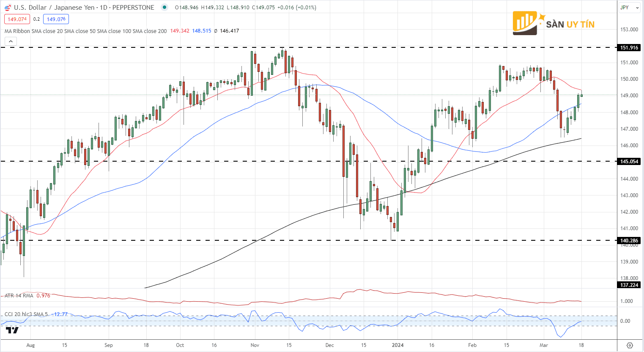This screenshot has height=352, width=644.
Task: Select the ATR 14 RMA indicator legend
Action: [x=19, y=295]
